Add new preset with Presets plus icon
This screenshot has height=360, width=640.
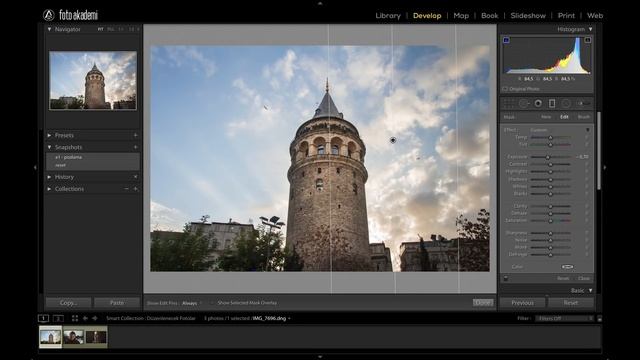coord(136,135)
